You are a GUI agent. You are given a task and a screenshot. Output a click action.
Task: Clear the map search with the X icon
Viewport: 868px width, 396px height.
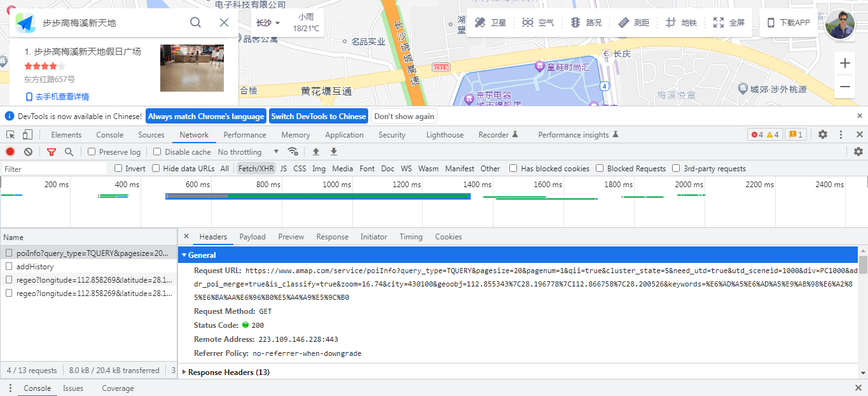click(x=224, y=22)
